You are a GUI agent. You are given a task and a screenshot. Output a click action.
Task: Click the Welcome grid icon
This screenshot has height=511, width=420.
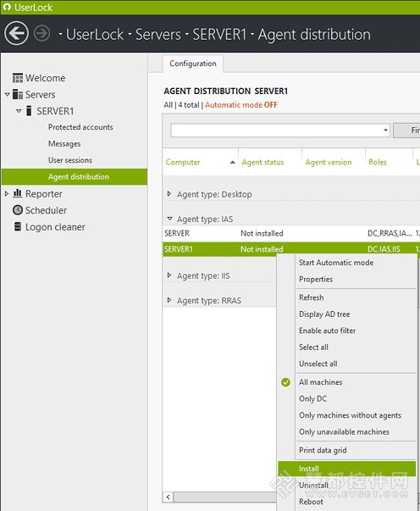(x=18, y=78)
